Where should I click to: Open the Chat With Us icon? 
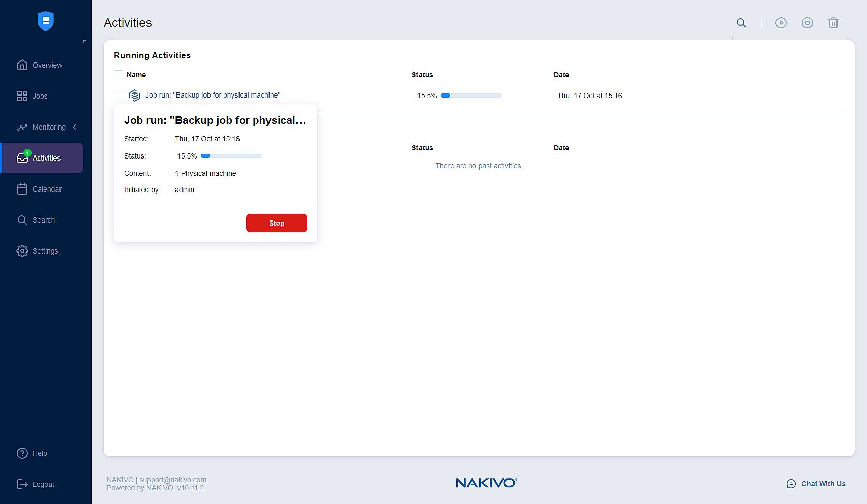[x=790, y=484]
